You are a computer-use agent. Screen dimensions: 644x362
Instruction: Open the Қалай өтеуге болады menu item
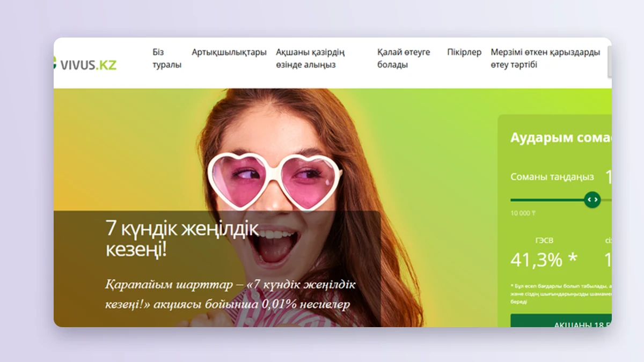click(x=404, y=58)
